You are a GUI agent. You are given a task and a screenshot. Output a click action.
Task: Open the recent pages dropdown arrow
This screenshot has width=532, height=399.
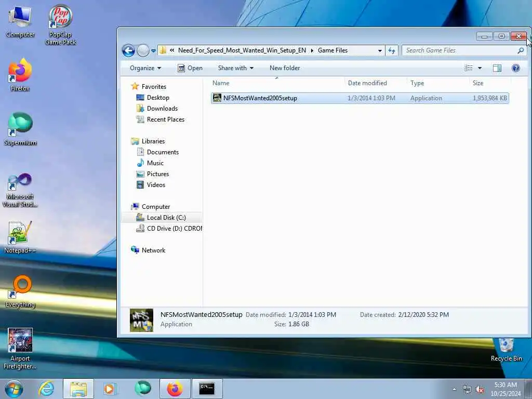click(153, 51)
